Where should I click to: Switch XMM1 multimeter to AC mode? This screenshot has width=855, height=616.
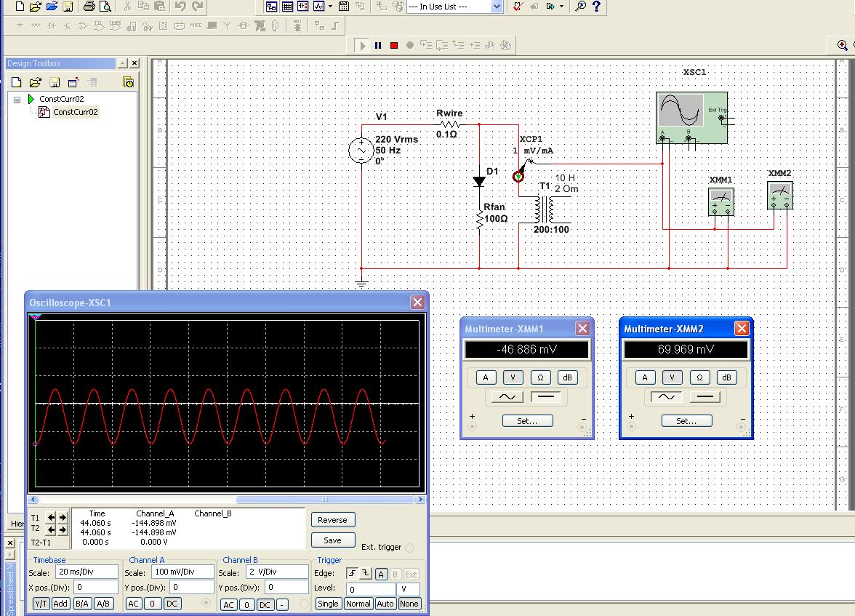point(507,397)
